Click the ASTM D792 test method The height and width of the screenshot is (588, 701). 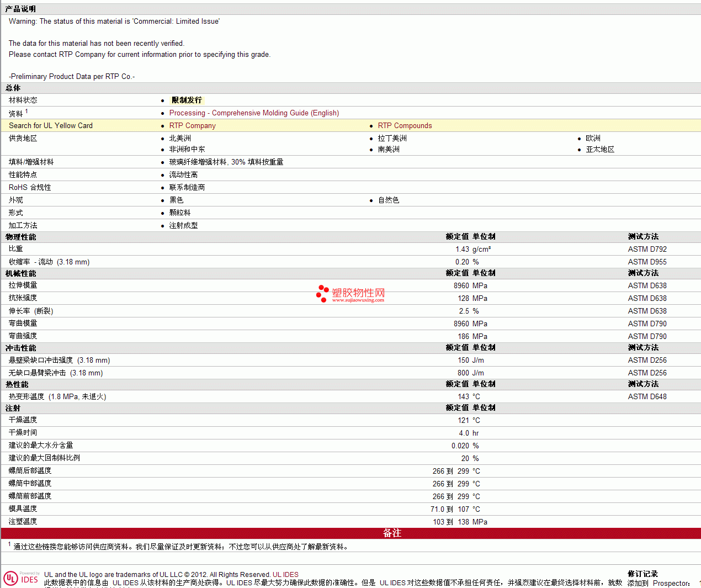[x=647, y=249]
